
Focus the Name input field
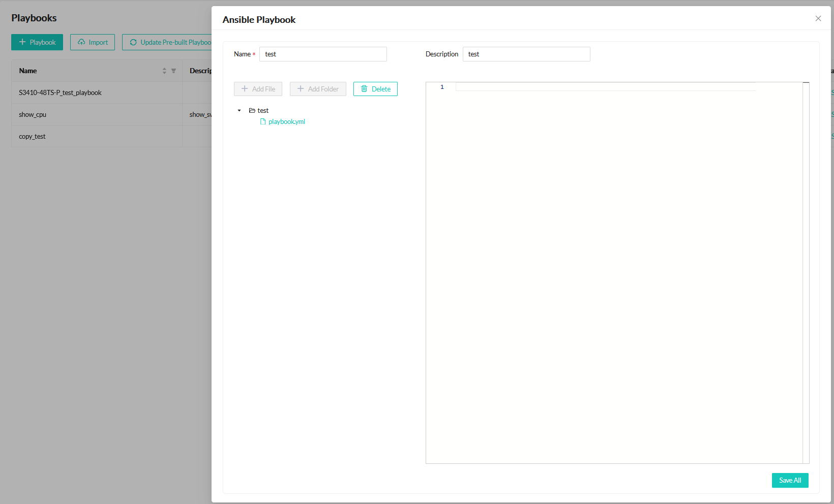click(323, 54)
